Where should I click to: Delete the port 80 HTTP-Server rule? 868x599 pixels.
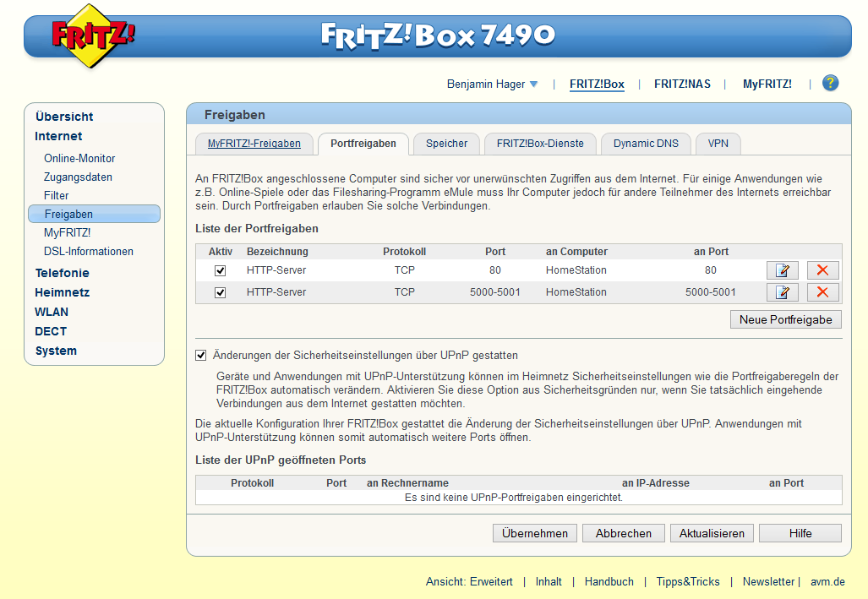pyautogui.click(x=822, y=270)
